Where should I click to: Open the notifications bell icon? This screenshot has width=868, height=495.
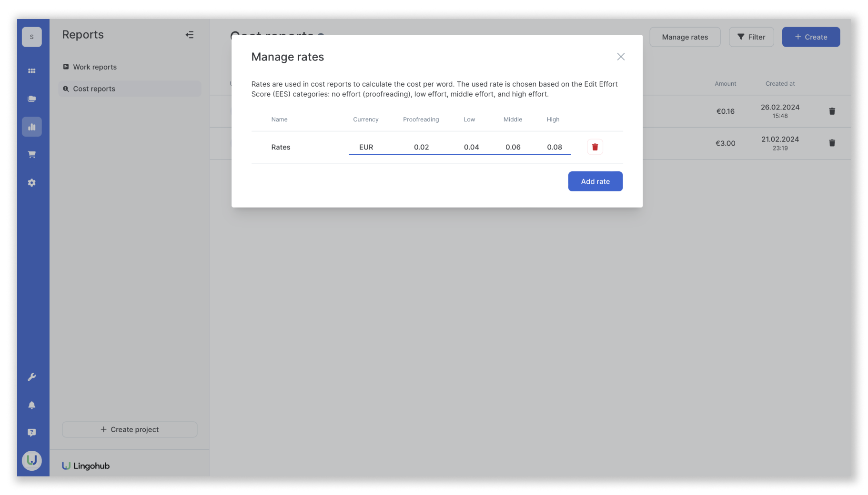32,405
